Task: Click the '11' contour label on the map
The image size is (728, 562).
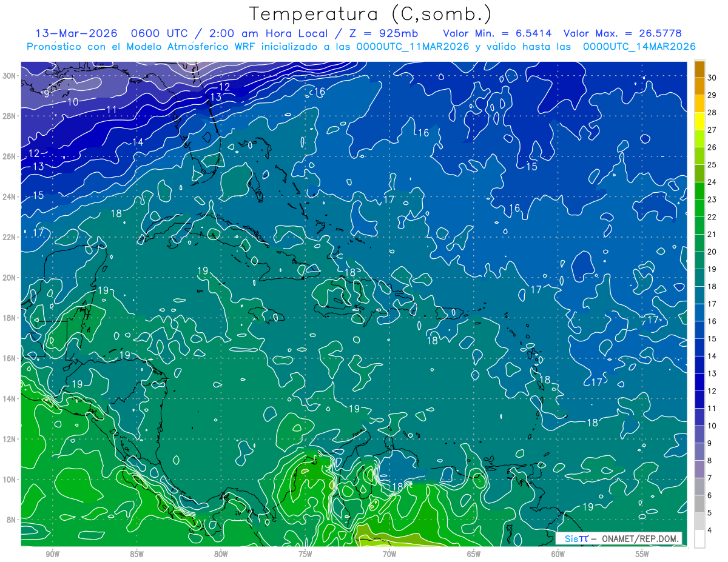Action: coord(112,110)
